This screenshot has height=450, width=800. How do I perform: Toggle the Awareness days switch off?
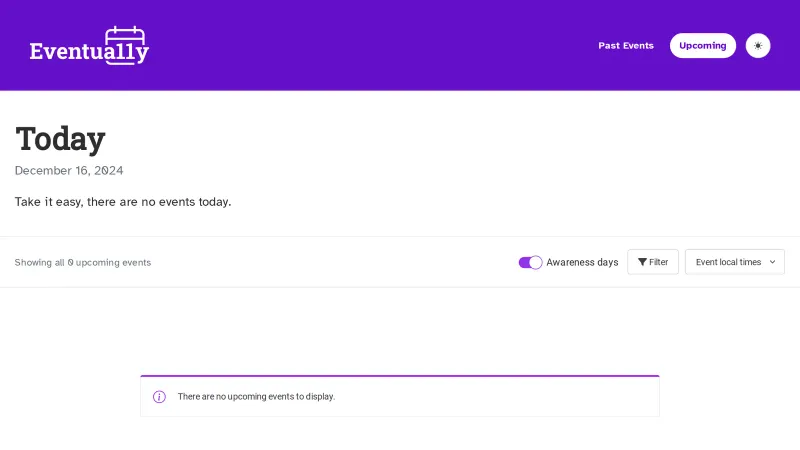(x=530, y=262)
